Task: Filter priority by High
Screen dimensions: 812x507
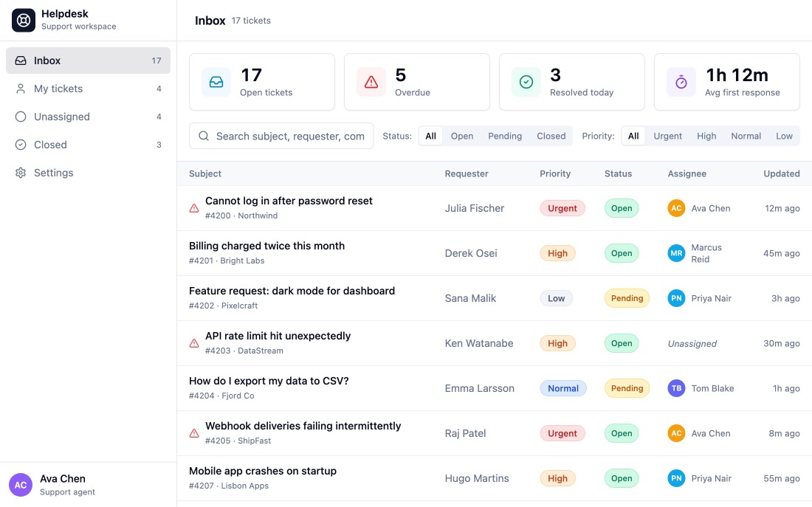Action: click(706, 137)
